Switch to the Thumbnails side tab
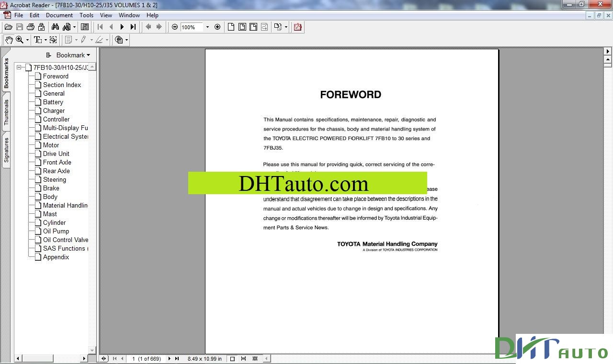 coord(6,112)
